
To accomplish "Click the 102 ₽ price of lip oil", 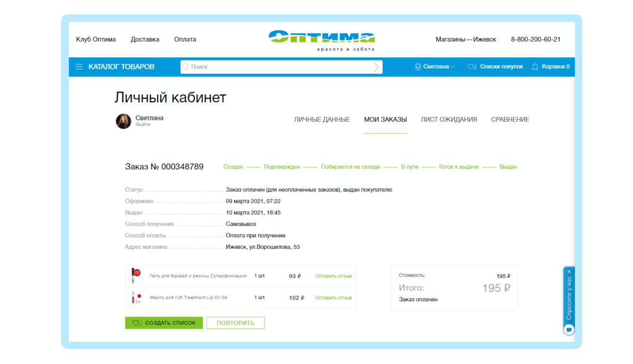I will coord(296,297).
